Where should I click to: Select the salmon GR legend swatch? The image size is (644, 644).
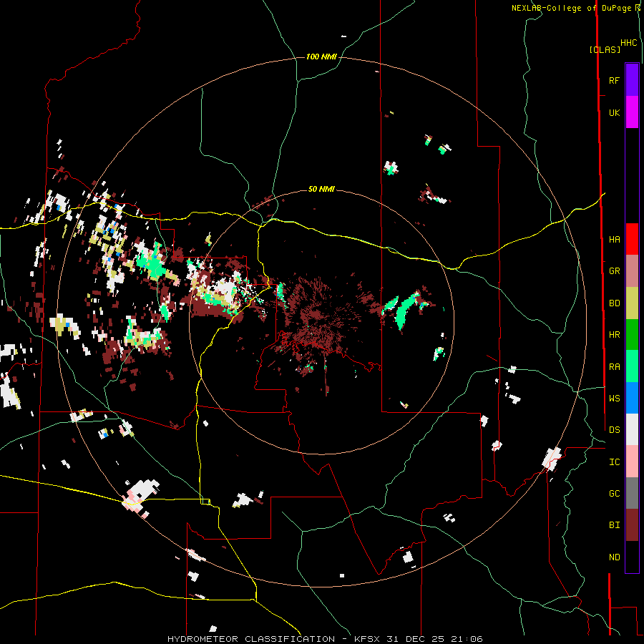632,271
